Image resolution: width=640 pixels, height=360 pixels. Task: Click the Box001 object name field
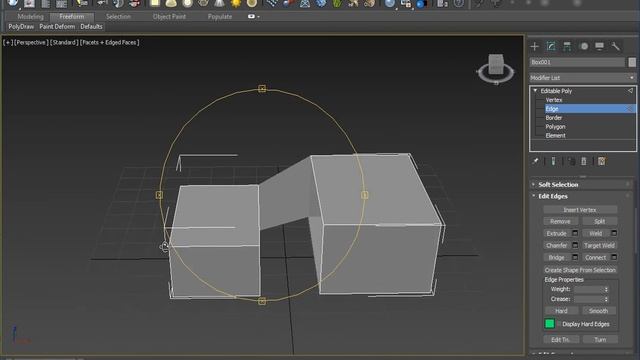point(577,62)
